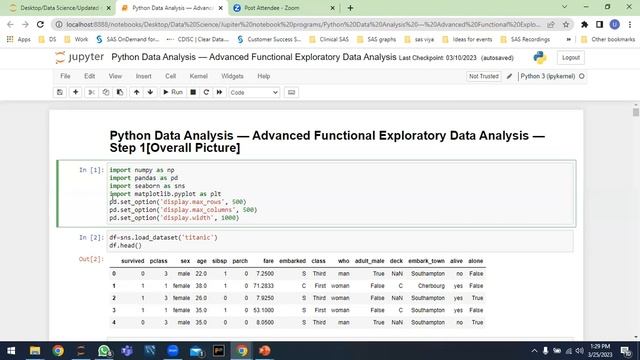This screenshot has width=640, height=360.
Task: Open the File menu
Action: pyautogui.click(x=65, y=76)
